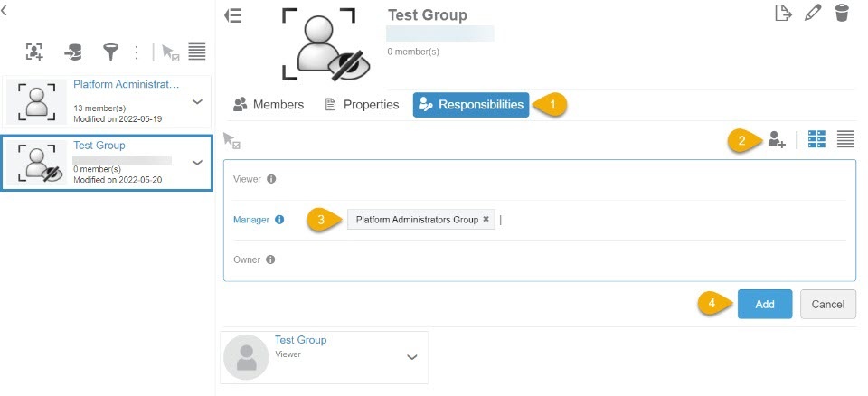The image size is (868, 396).
Task: Click the database import arrow icon
Action: click(x=73, y=52)
